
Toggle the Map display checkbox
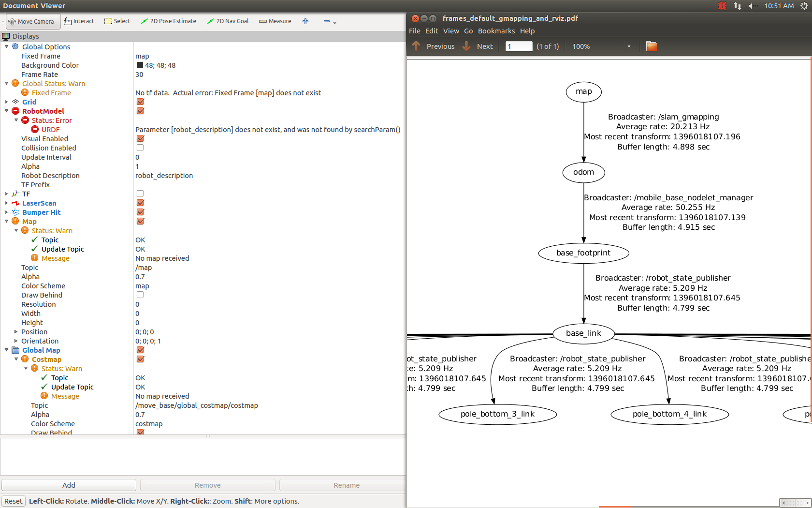coord(140,221)
